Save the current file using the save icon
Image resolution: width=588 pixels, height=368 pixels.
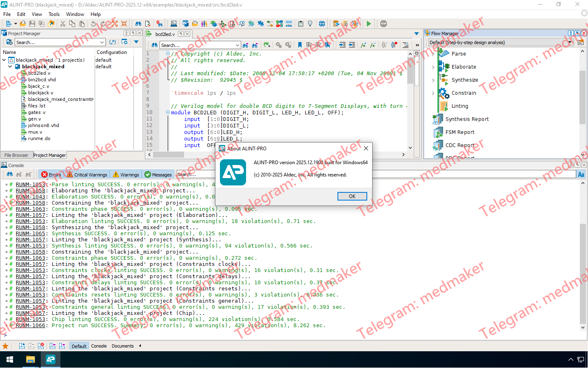tap(32, 24)
